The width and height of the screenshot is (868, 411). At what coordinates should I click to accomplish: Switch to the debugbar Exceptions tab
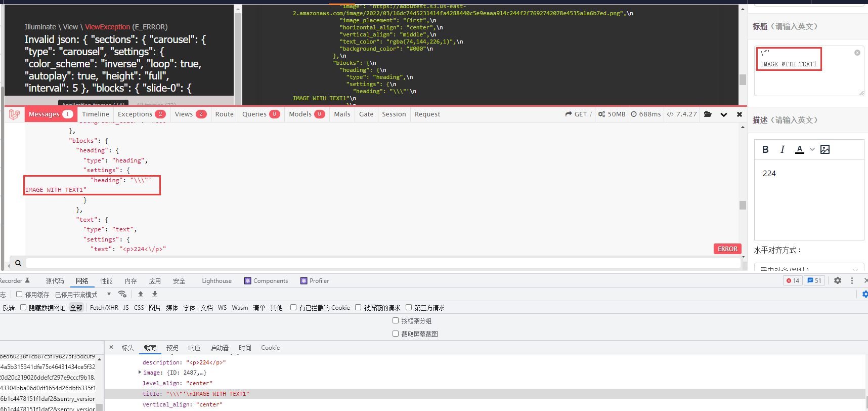(x=141, y=114)
